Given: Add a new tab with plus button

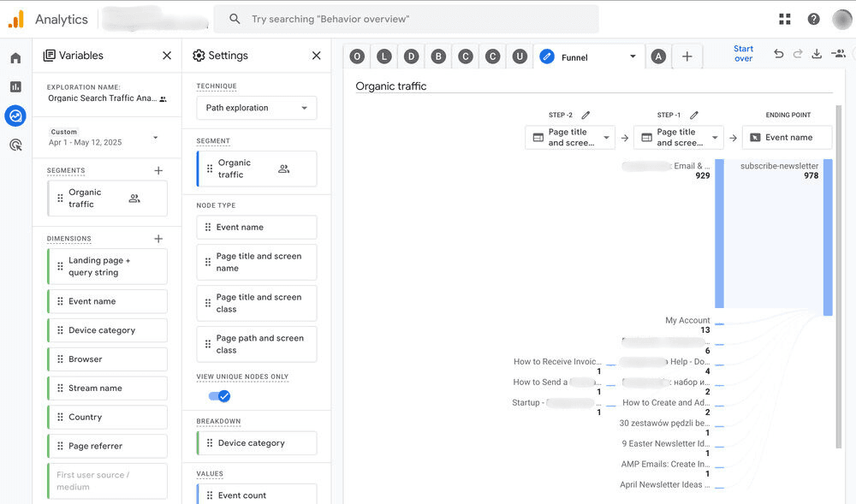Looking at the screenshot, I should 687,56.
